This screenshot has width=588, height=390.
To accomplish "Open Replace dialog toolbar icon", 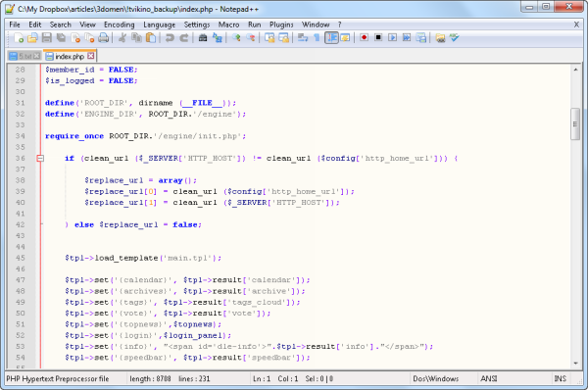I will tap(218, 37).
